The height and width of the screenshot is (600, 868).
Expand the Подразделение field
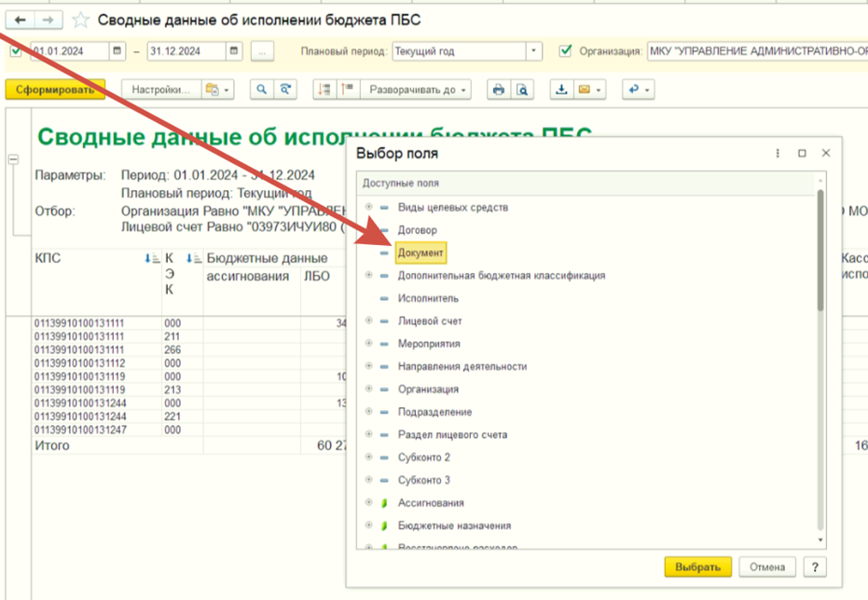click(368, 411)
